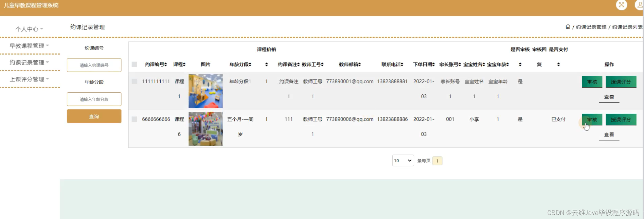
Task: Toggle the select-all checkbox in table header
Action: (x=135, y=65)
